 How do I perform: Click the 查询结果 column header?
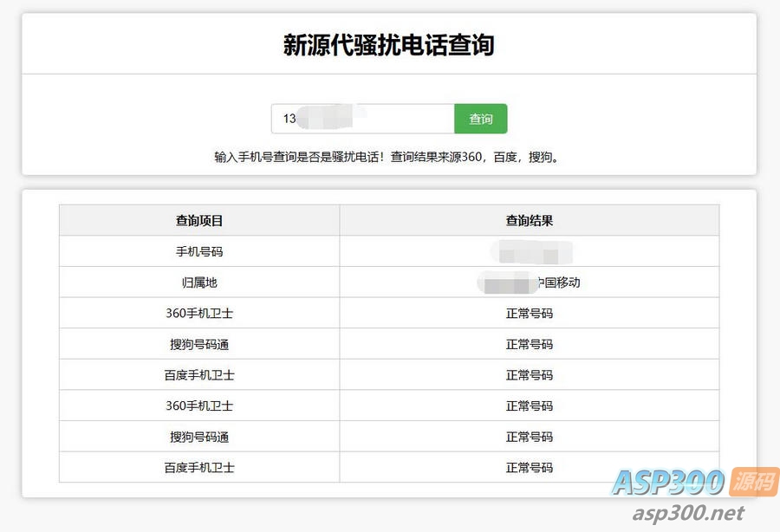pos(530,220)
